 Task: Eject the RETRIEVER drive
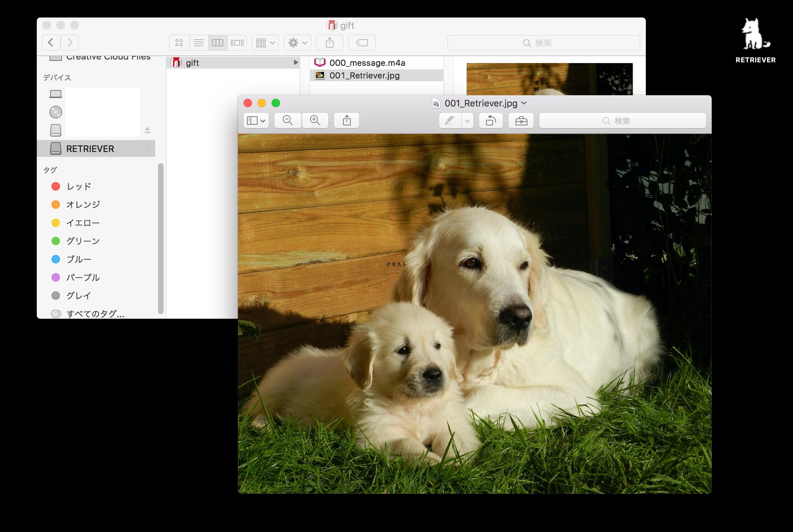click(148, 148)
